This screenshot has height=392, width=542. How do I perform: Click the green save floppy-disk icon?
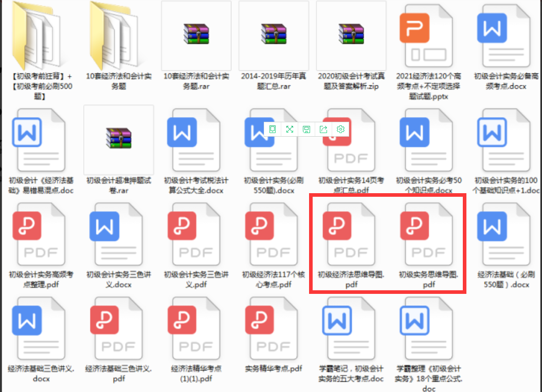tap(306, 129)
